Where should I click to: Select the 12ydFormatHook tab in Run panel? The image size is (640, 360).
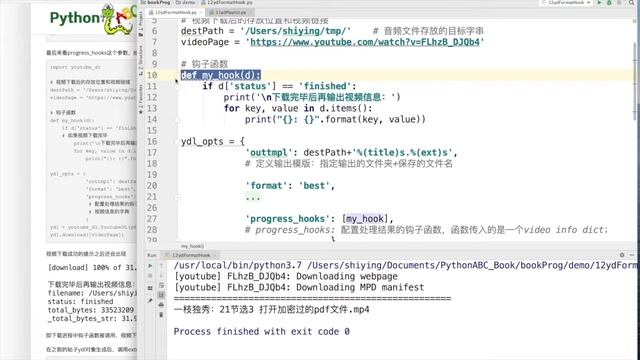click(x=191, y=255)
